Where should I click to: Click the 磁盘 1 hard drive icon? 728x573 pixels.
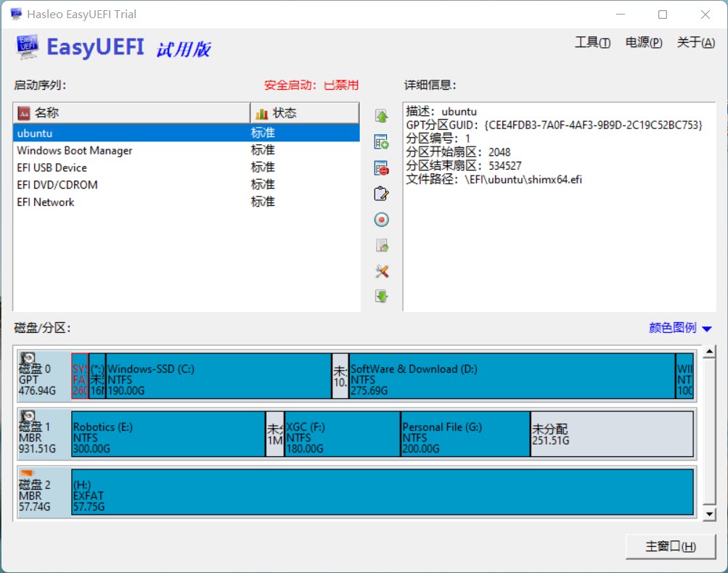pyautogui.click(x=28, y=416)
